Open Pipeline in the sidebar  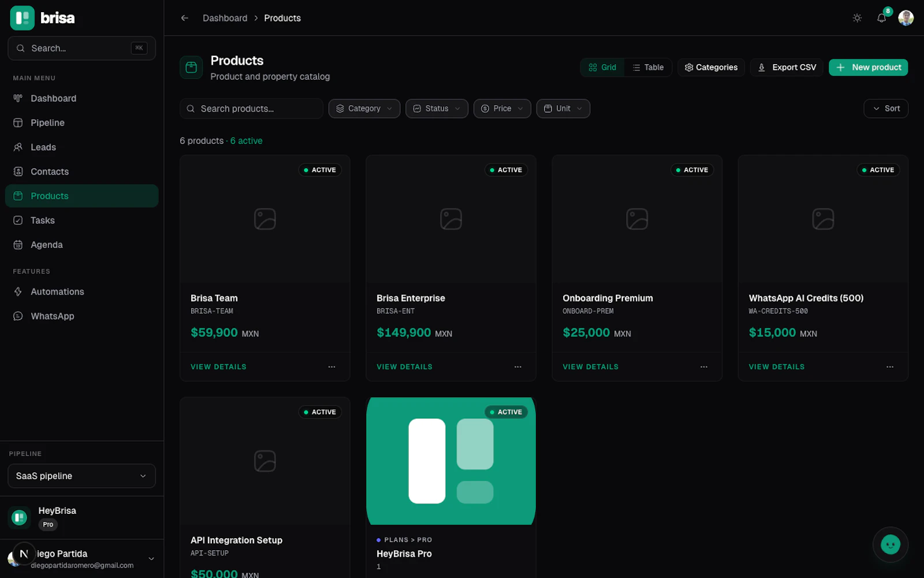point(81,123)
